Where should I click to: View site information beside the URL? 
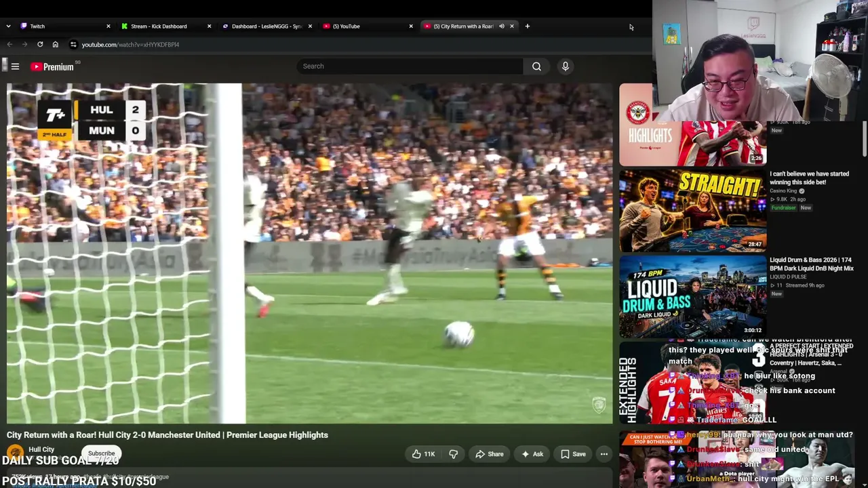pyautogui.click(x=73, y=45)
